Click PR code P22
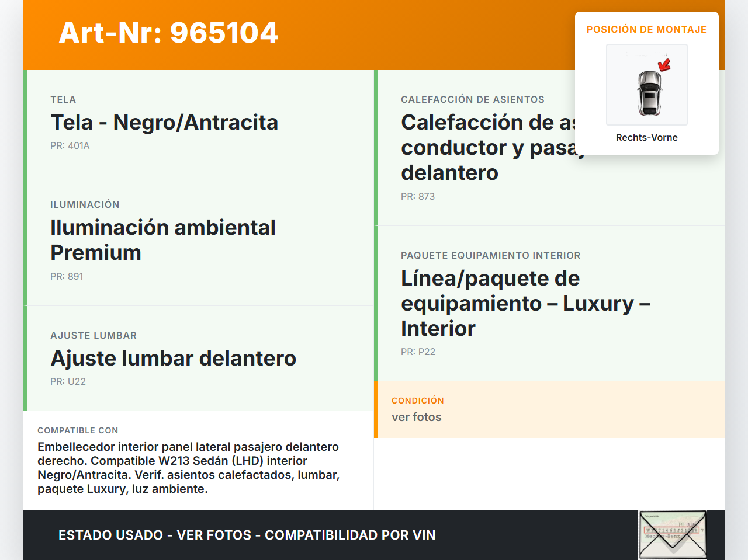This screenshot has height=560, width=748. click(418, 352)
